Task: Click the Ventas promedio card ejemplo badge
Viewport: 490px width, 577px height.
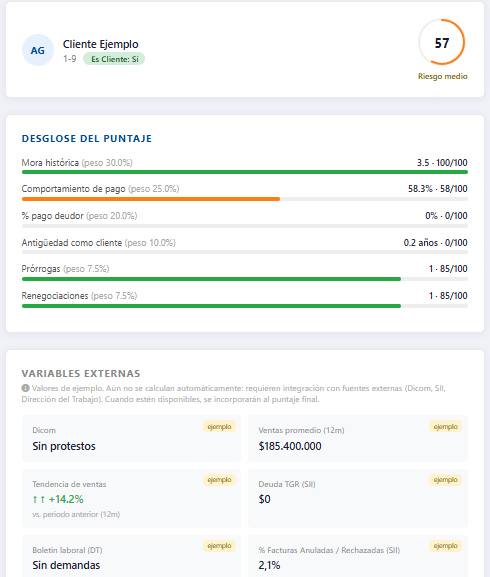Action: 445,426
